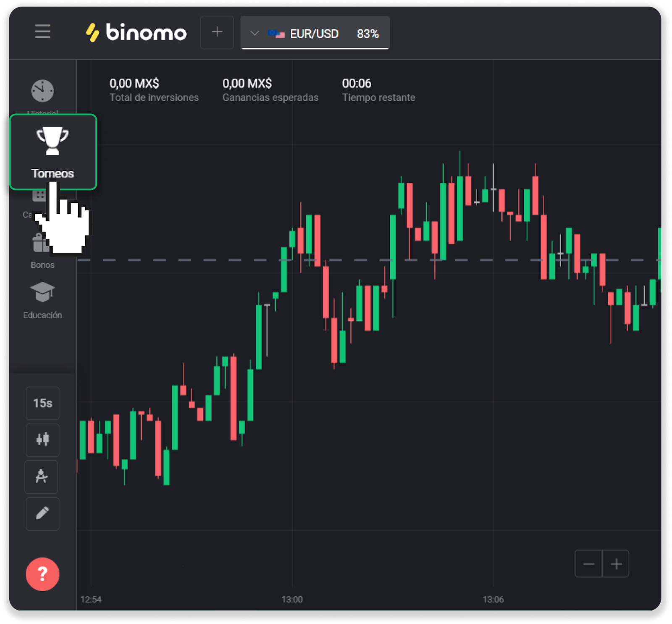
Task: Select the EUR/USD 83% tab
Action: tap(323, 33)
